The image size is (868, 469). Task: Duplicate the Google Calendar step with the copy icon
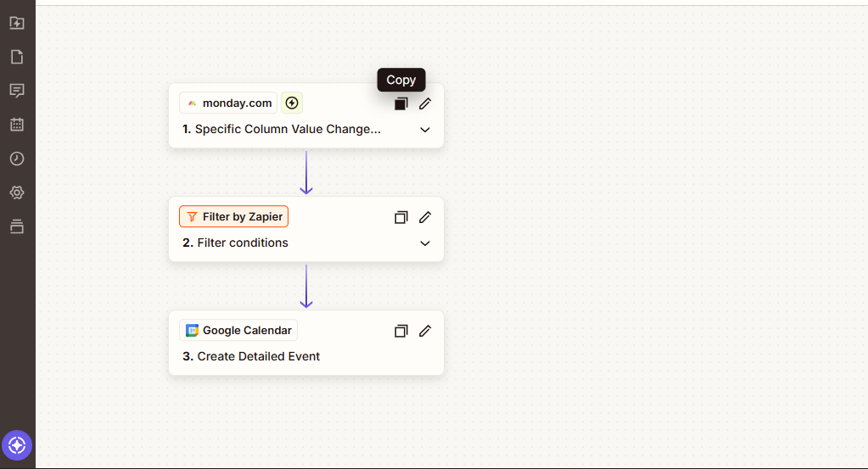[401, 331]
